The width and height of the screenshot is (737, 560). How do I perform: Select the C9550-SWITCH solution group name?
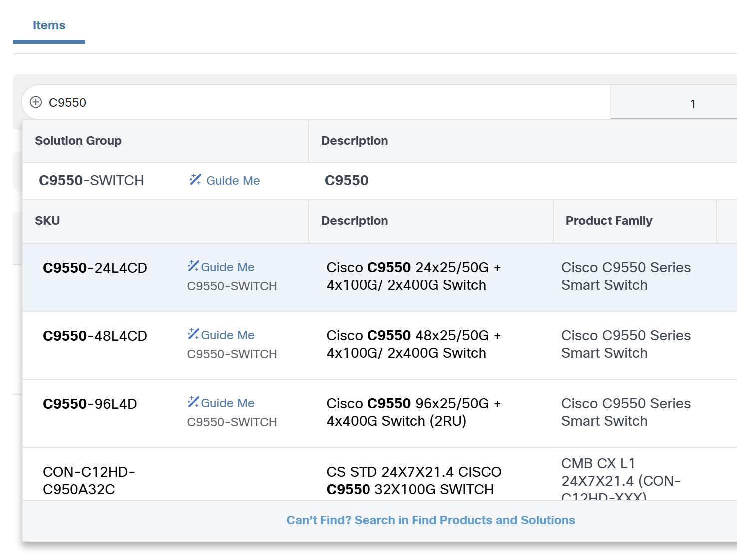(x=91, y=180)
